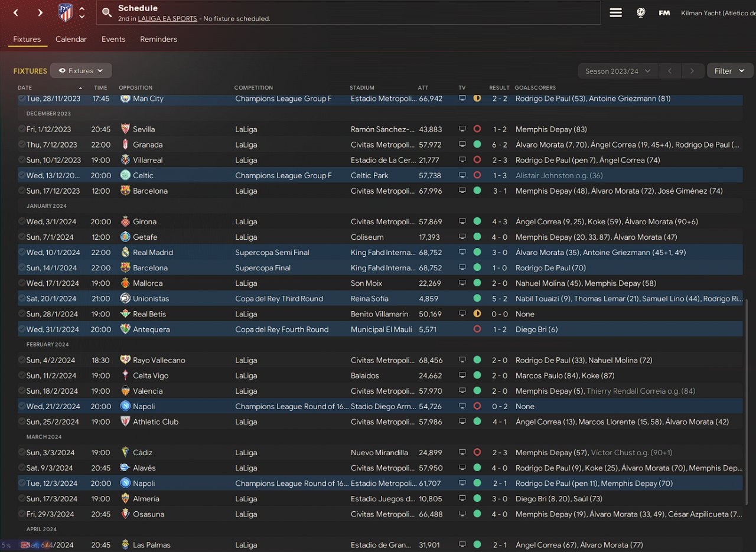Click the Copa del Rey Fourth Round competition

(282, 329)
